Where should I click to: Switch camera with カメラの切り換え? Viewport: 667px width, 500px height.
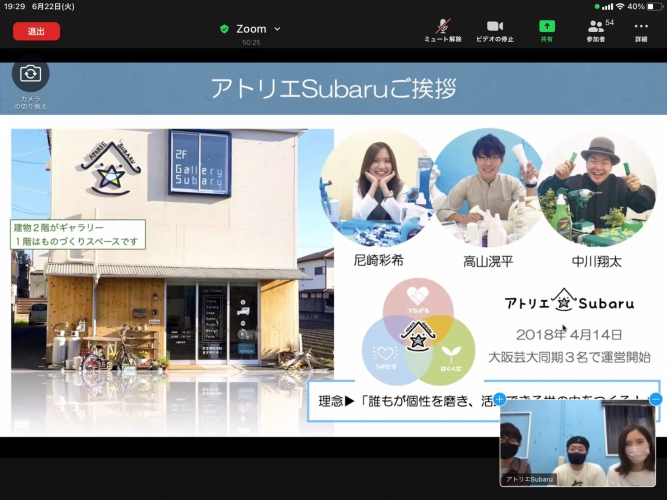click(x=30, y=83)
